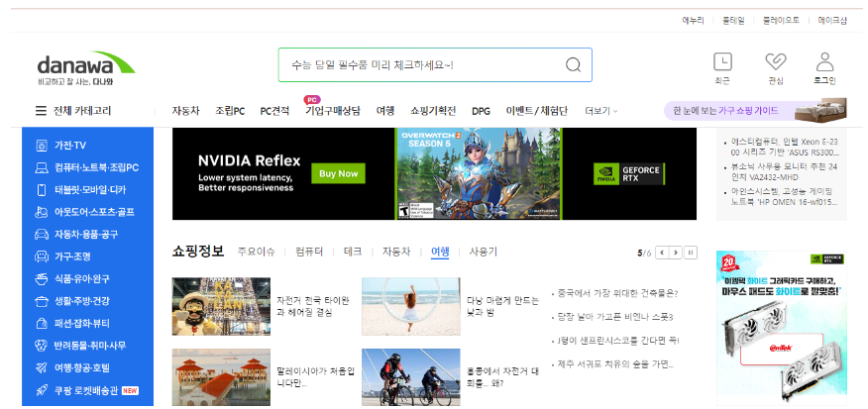868x409 pixels.
Task: Open article 제주 서귀포 치유의 숲을 가면
Action: (x=615, y=364)
